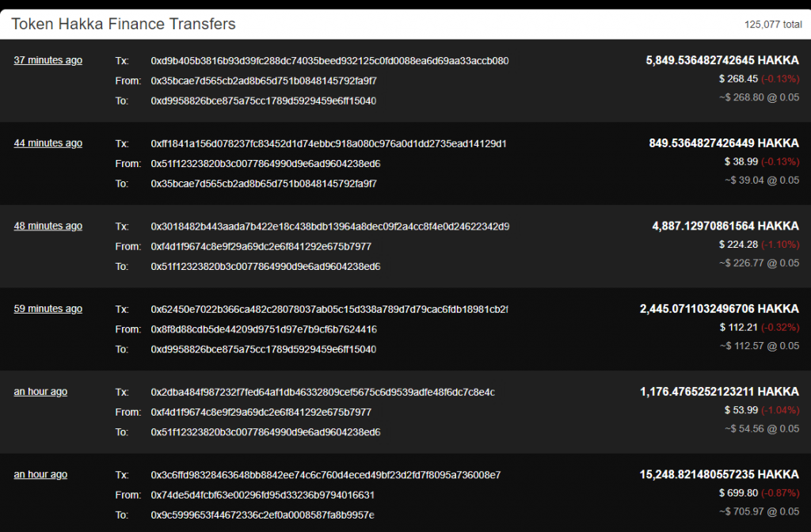This screenshot has width=811, height=532.
Task: Click the '125,077 total' count
Action: pos(773,25)
